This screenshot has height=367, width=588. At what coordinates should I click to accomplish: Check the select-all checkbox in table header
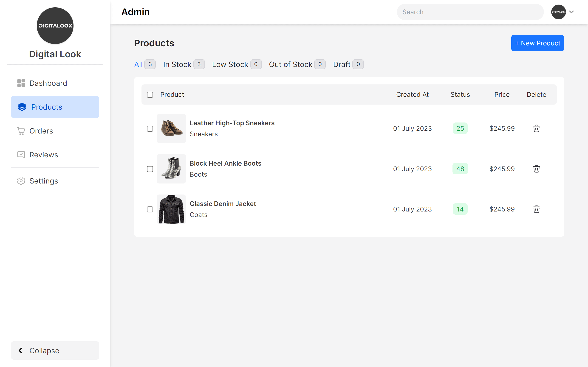pyautogui.click(x=150, y=95)
